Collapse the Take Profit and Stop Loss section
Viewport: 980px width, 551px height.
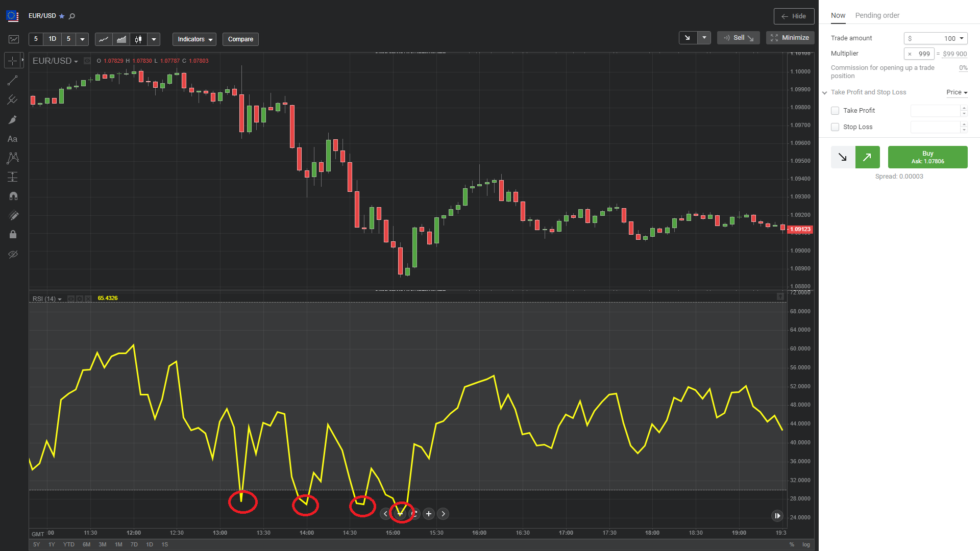pos(825,93)
